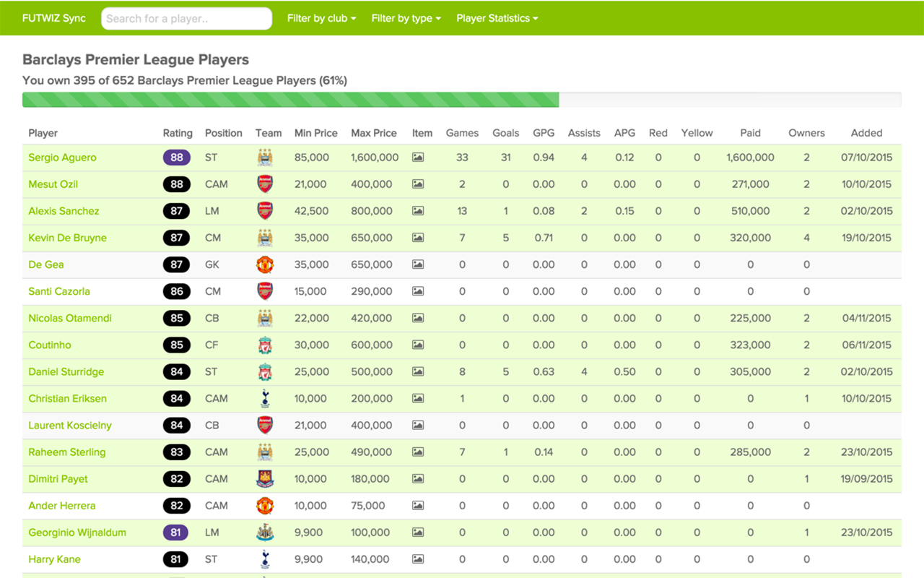Click Tottenham badge in Harry Kane row
Screen dimensions: 924x578
265,558
